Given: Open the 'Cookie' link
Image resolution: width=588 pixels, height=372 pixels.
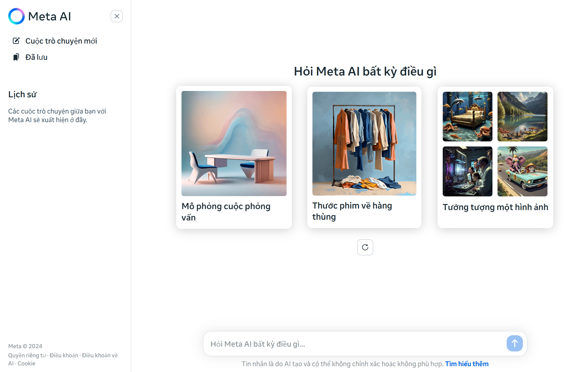Looking at the screenshot, I should coord(26,363).
